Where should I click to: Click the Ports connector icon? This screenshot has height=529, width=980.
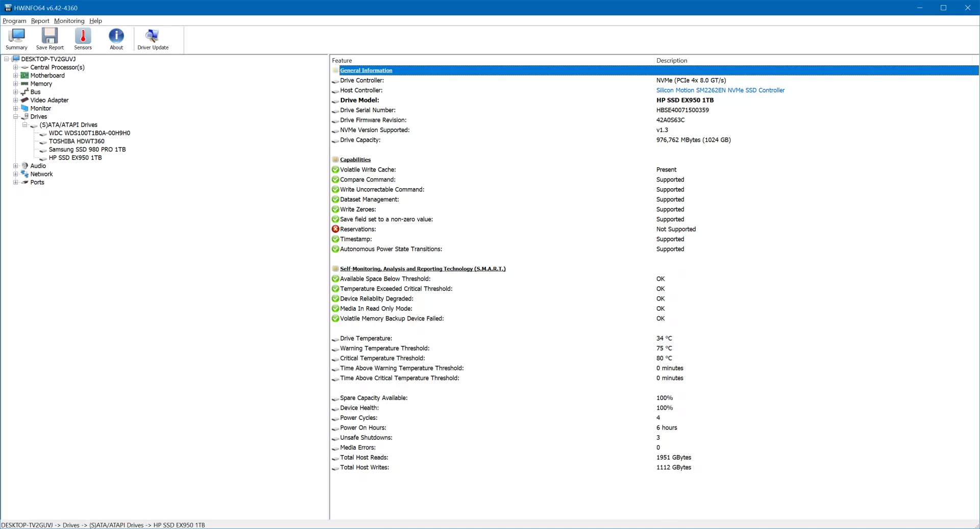pos(24,182)
